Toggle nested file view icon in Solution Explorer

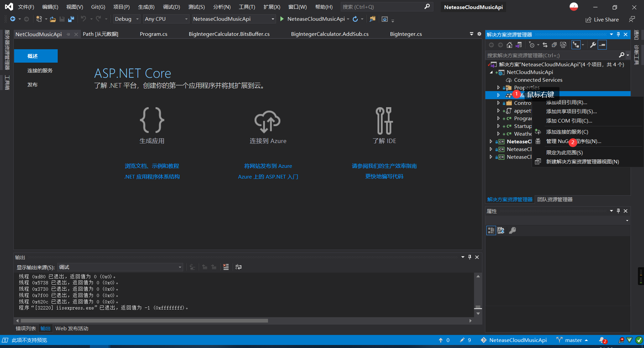point(576,45)
